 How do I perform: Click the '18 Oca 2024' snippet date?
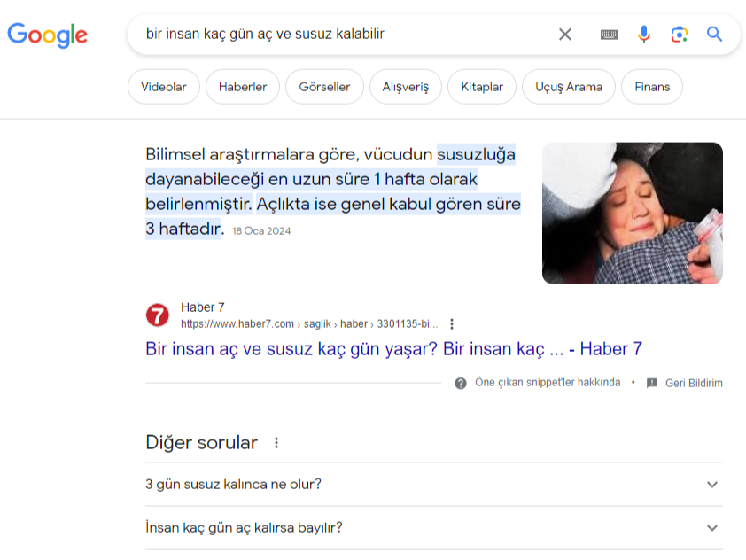click(x=261, y=231)
